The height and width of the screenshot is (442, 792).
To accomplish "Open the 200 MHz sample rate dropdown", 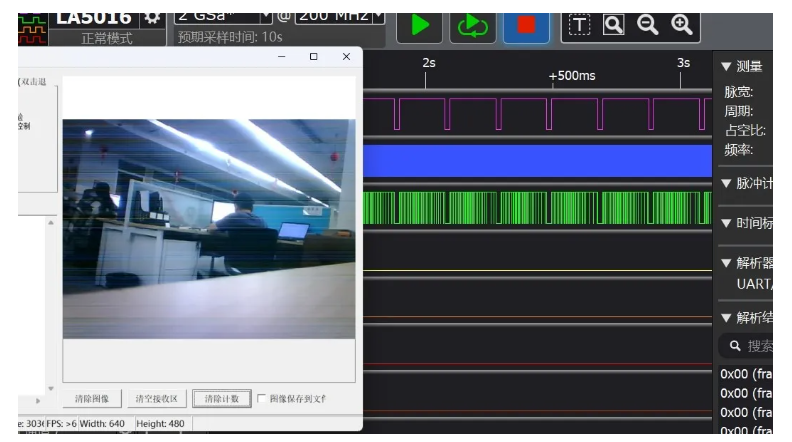I will [378, 16].
